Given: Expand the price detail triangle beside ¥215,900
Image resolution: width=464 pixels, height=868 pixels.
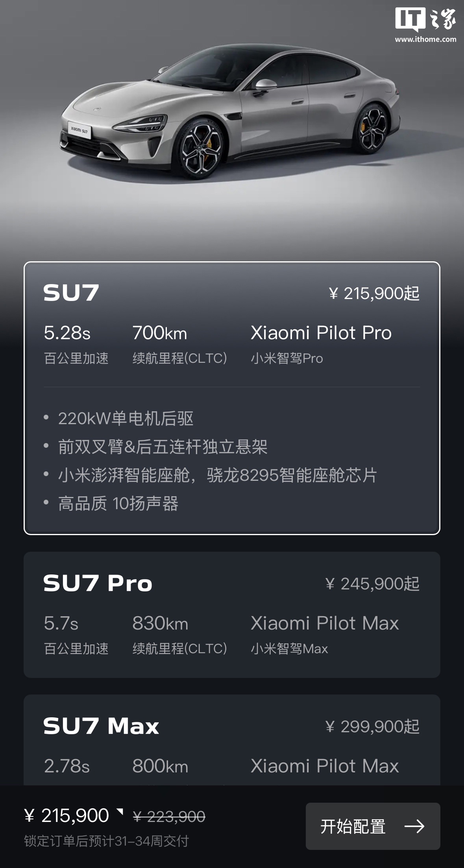Looking at the screenshot, I should coord(120,811).
